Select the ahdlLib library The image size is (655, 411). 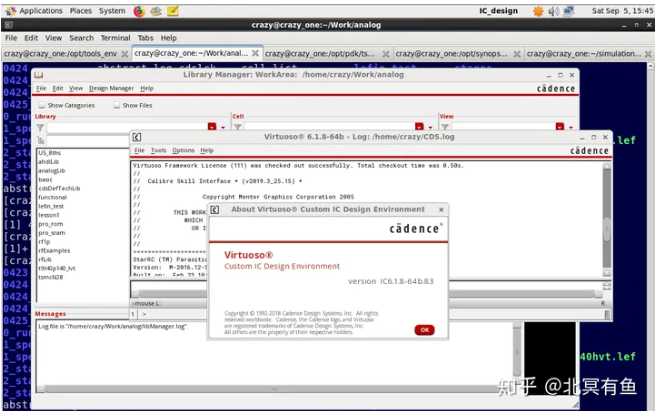(48, 162)
